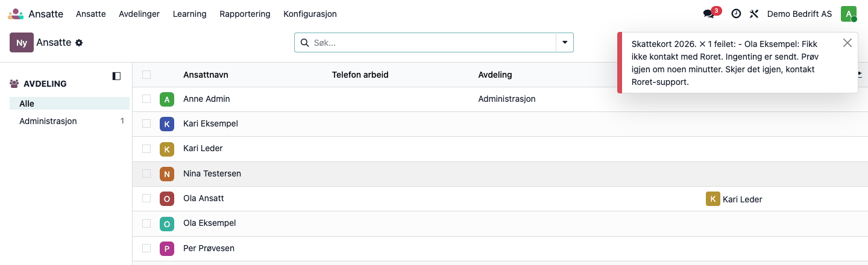Sort by the Avdeling column header
Screen dimensions: 868x265
(495, 75)
